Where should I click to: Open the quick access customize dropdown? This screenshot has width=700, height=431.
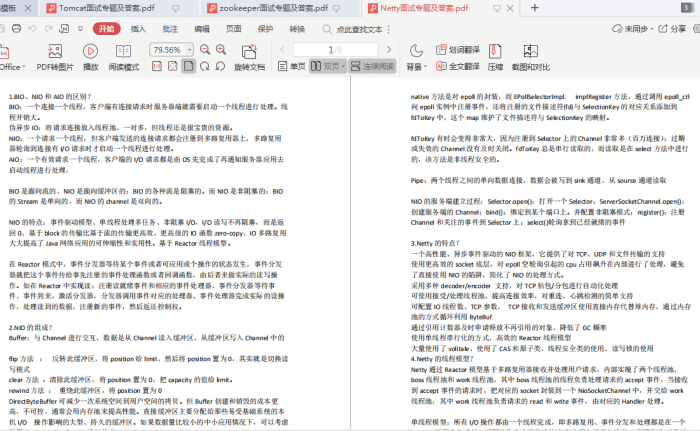click(80, 29)
